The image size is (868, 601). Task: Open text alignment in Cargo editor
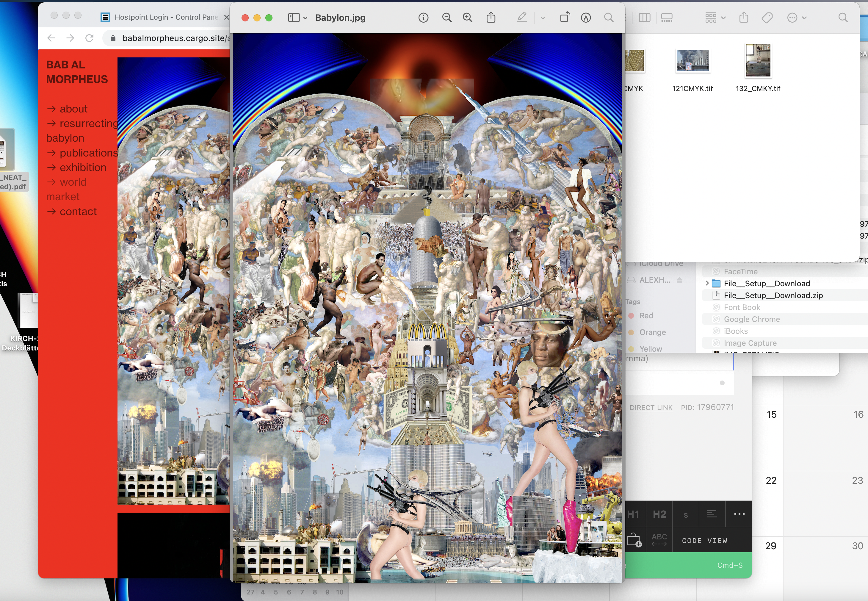tap(712, 514)
